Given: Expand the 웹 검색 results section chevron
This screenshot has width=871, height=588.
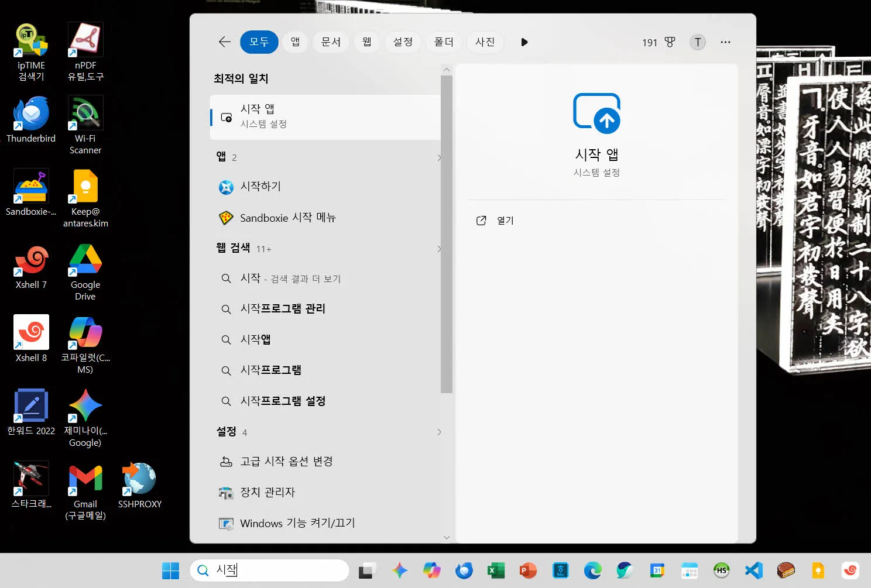Looking at the screenshot, I should pos(439,249).
